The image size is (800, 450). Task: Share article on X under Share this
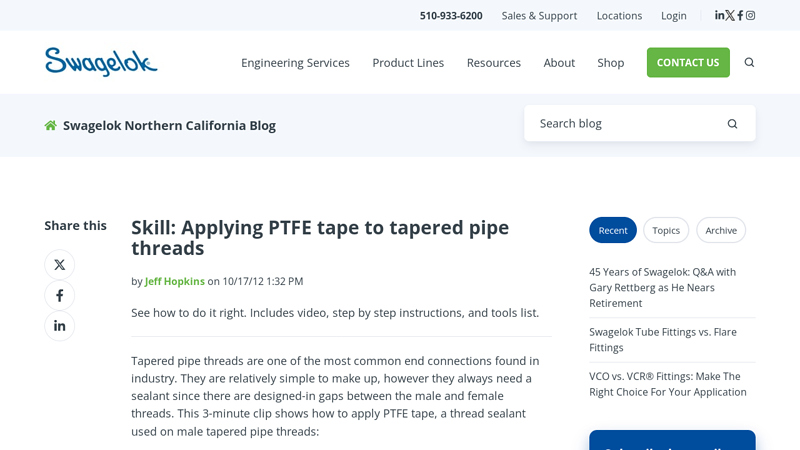pos(59,265)
